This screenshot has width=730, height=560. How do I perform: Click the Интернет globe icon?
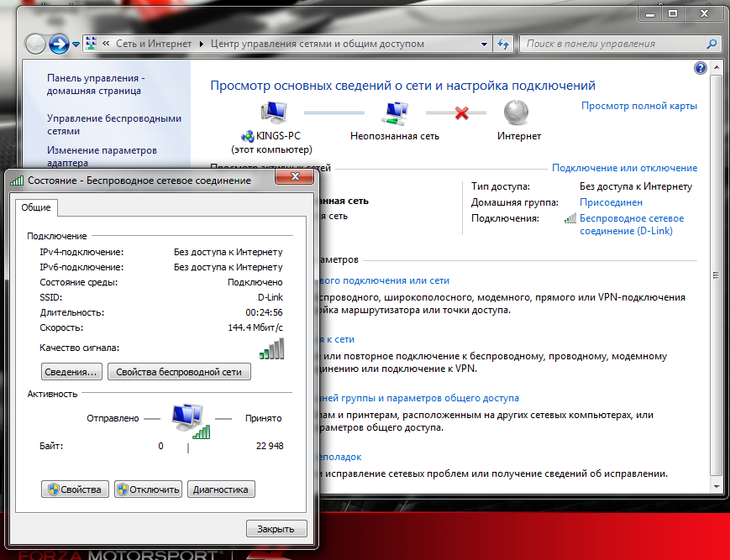coord(517,113)
